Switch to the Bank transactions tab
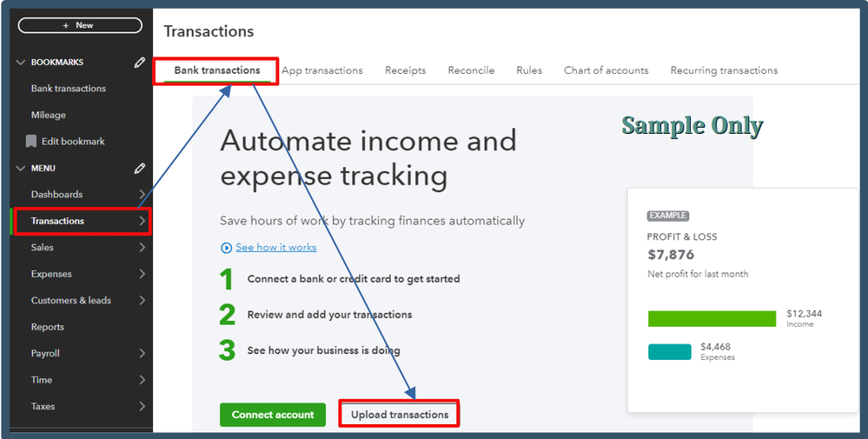Screen dimensions: 868x439 tap(217, 70)
